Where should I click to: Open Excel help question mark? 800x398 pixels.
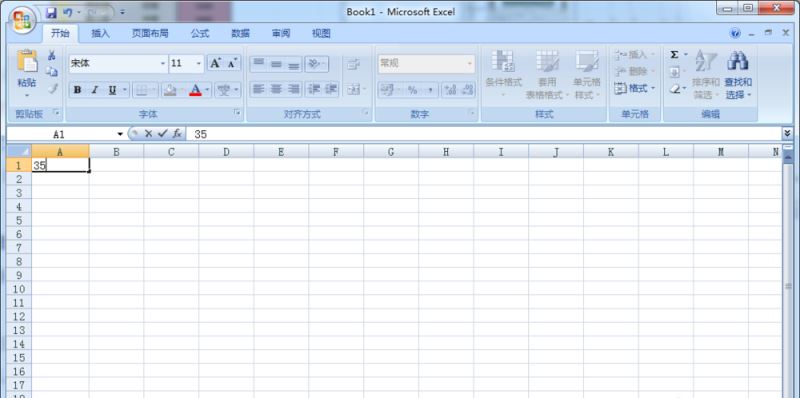click(x=735, y=33)
